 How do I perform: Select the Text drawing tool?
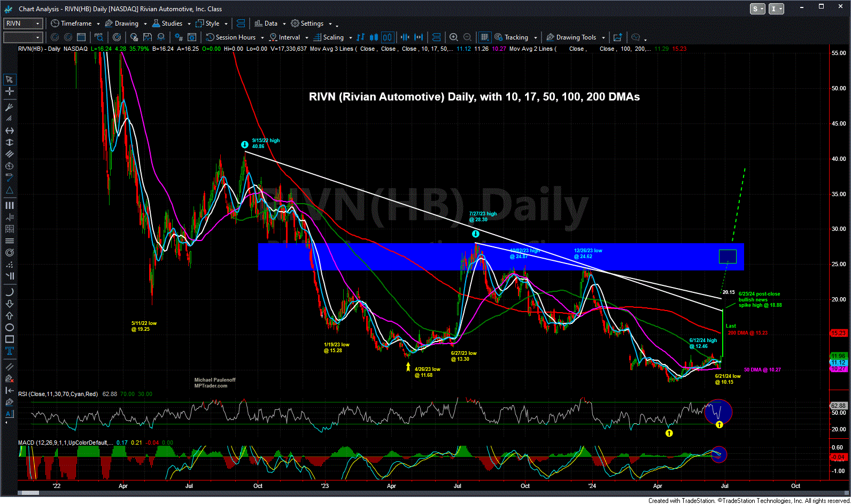click(x=9, y=351)
